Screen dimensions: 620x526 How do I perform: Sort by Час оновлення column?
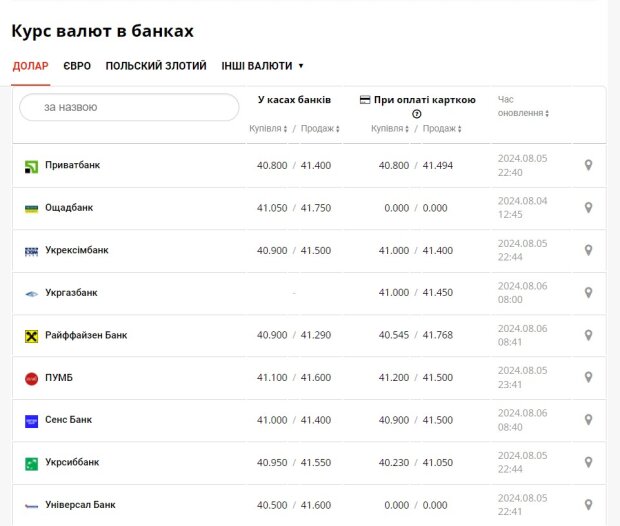click(523, 106)
